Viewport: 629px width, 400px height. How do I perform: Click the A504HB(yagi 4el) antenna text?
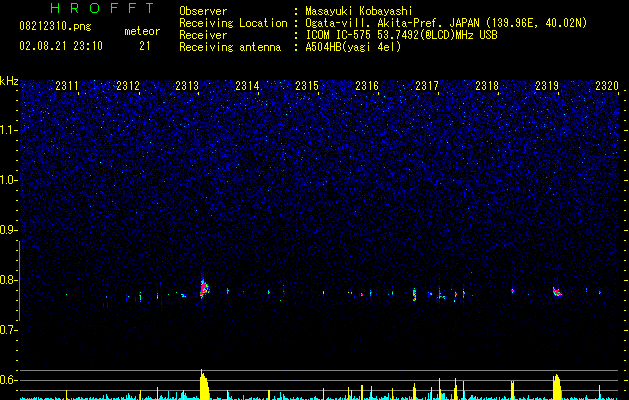[353, 47]
